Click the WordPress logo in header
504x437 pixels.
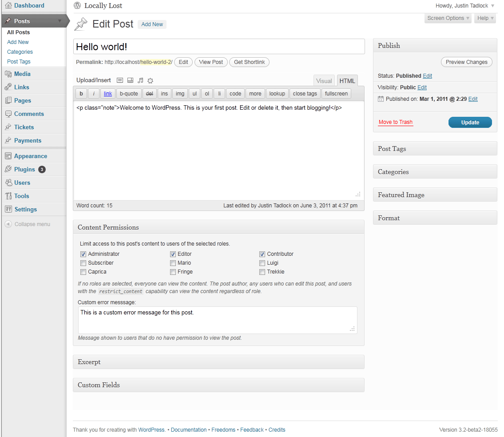[x=78, y=6]
